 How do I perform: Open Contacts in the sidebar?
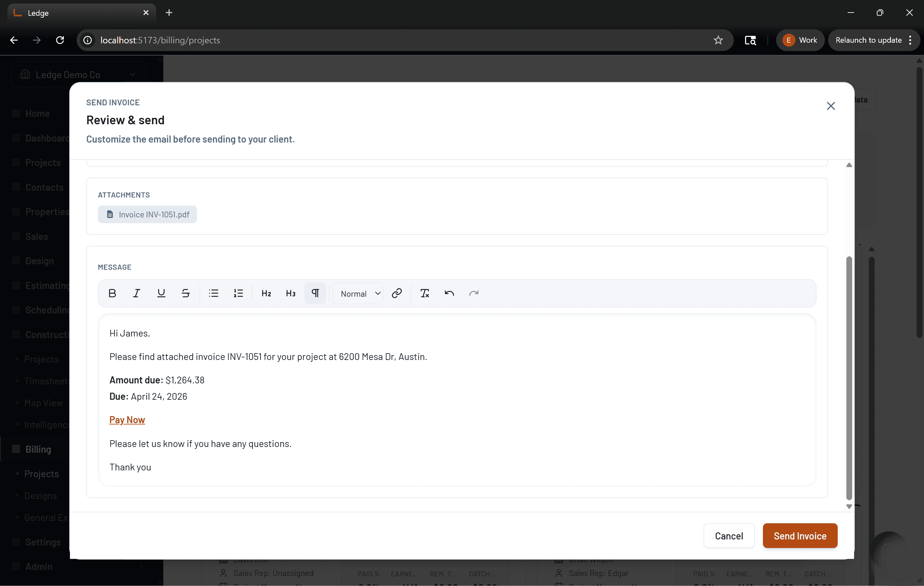pyautogui.click(x=44, y=188)
